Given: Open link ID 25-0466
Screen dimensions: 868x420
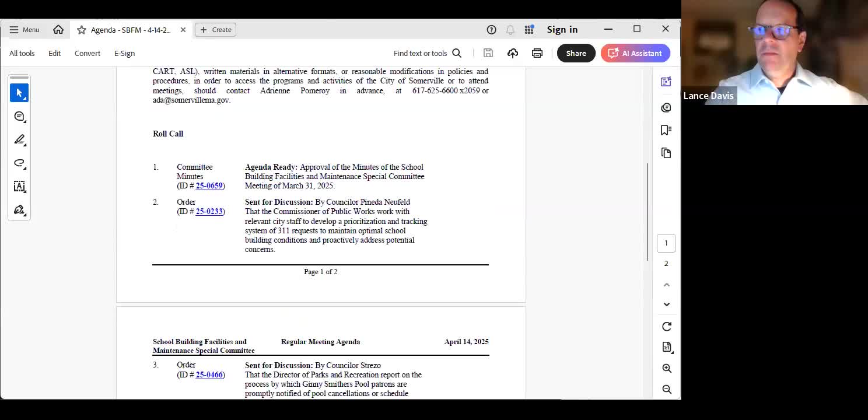Looking at the screenshot, I should pos(209,374).
